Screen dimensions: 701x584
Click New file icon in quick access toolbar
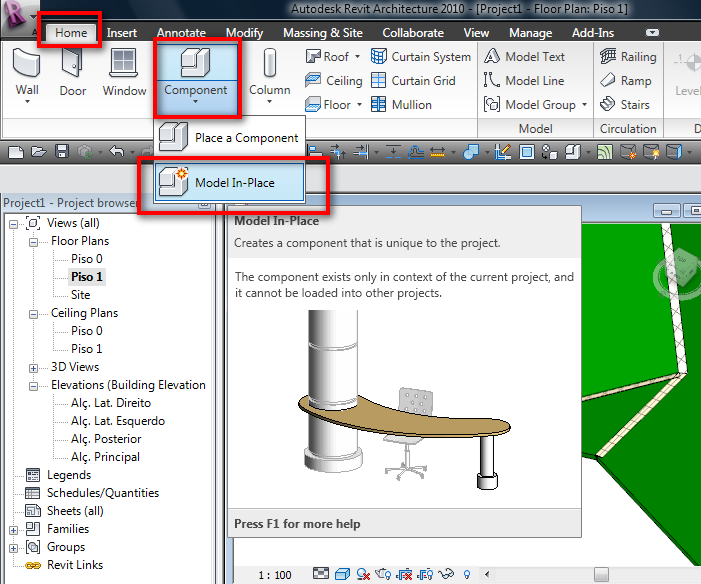16,152
